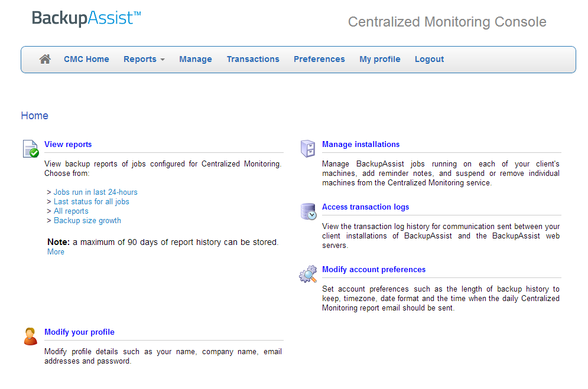Click the home icon in navigation bar
Image resolution: width=588 pixels, height=389 pixels.
coord(45,59)
